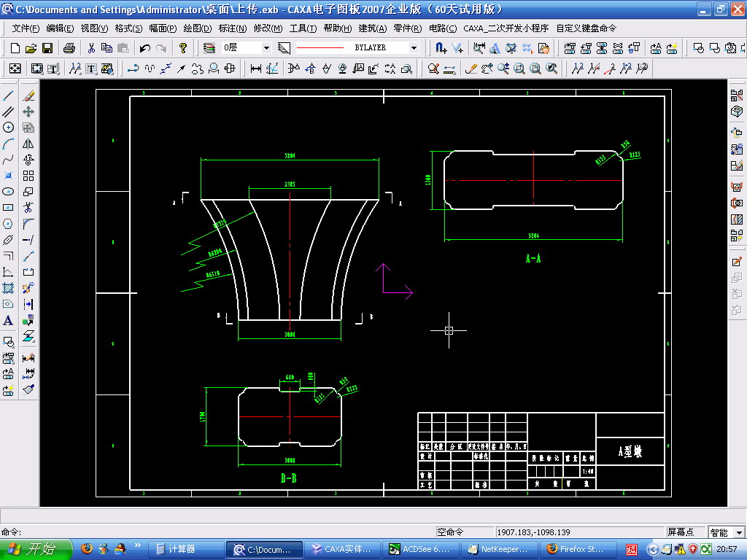
Task: Open the 标注(N) menu
Action: 233,28
